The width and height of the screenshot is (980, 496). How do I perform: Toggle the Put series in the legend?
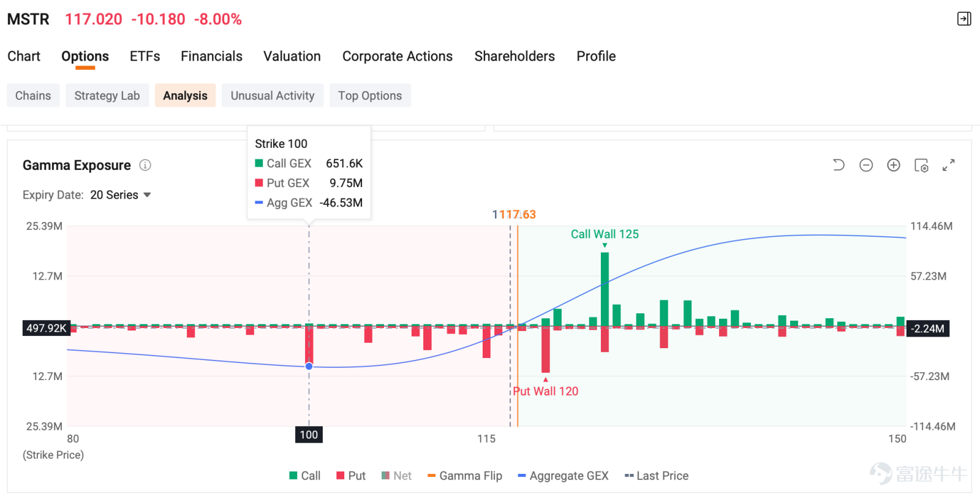[351, 476]
